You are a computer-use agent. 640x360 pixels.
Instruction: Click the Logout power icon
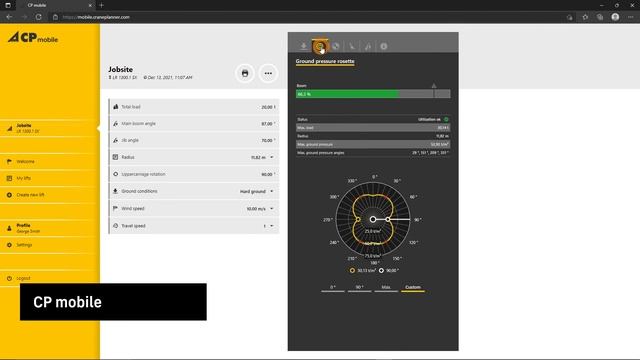point(9,278)
